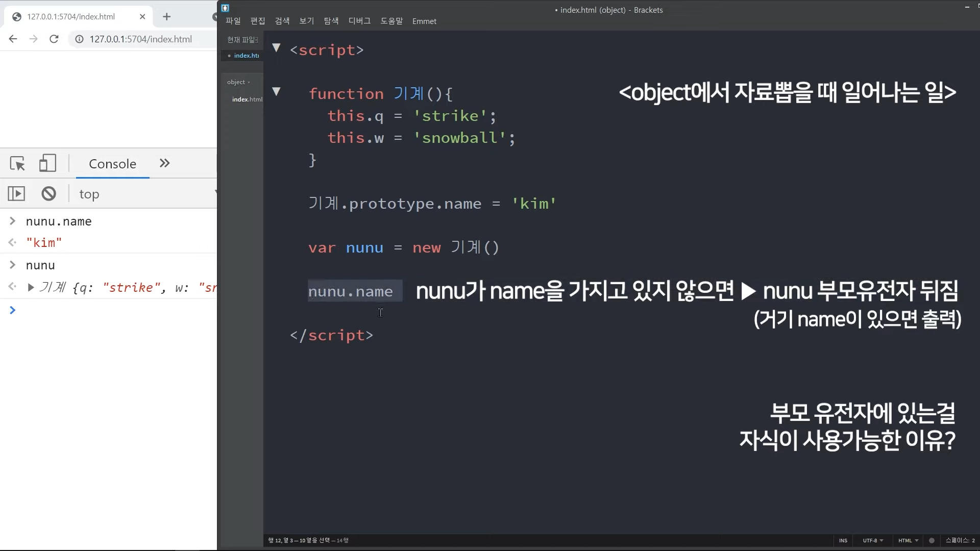Click the browser address bar URL
The image size is (980, 551).
tap(141, 39)
